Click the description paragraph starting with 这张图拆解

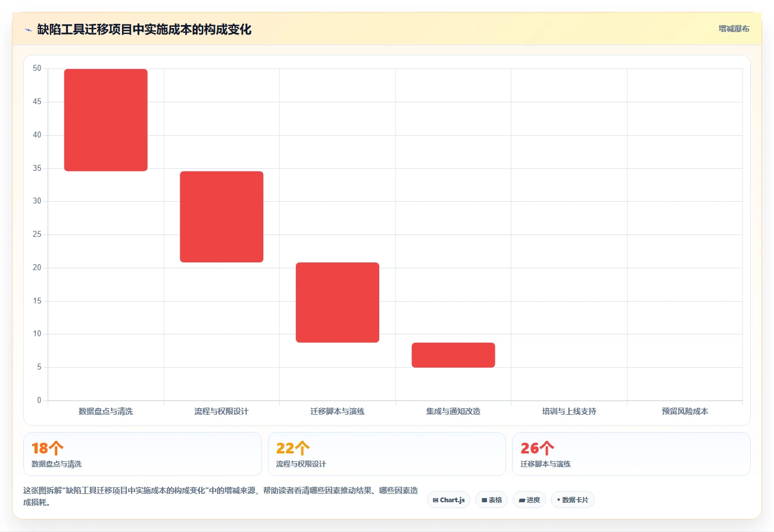coord(220,496)
